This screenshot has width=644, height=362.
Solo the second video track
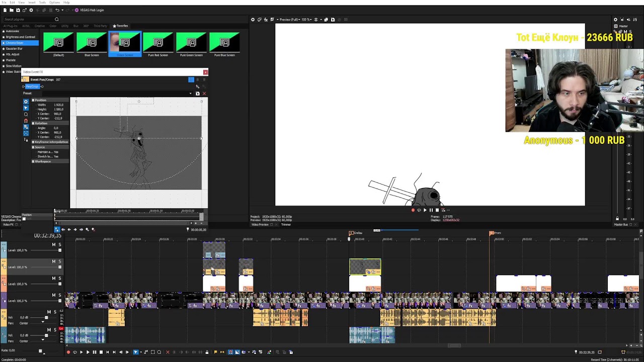click(x=60, y=261)
